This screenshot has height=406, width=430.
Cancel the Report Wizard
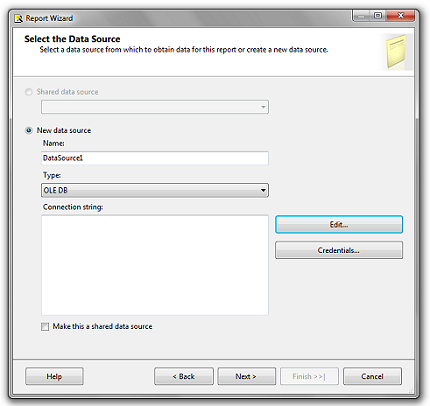tap(372, 376)
